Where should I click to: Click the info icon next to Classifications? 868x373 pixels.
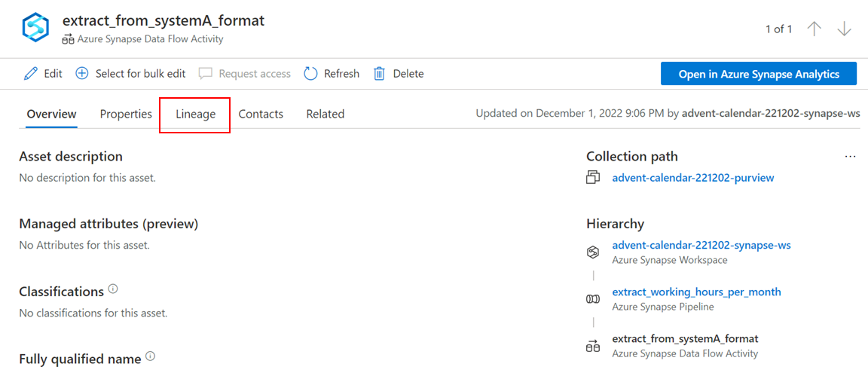pos(113,289)
